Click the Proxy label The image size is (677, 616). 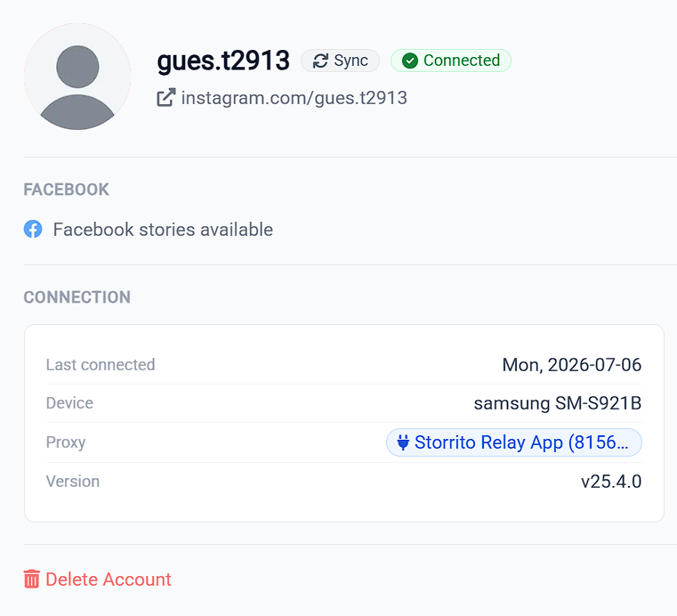(66, 442)
